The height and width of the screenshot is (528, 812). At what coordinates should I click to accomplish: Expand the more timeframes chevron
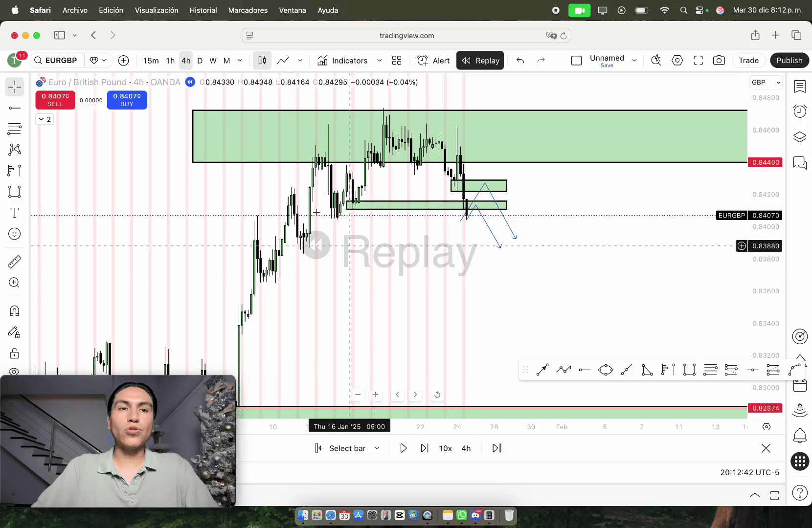tap(240, 61)
